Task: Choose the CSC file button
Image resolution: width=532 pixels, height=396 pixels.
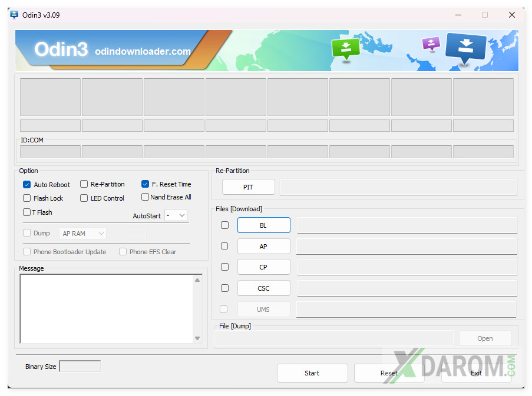Action: [263, 288]
